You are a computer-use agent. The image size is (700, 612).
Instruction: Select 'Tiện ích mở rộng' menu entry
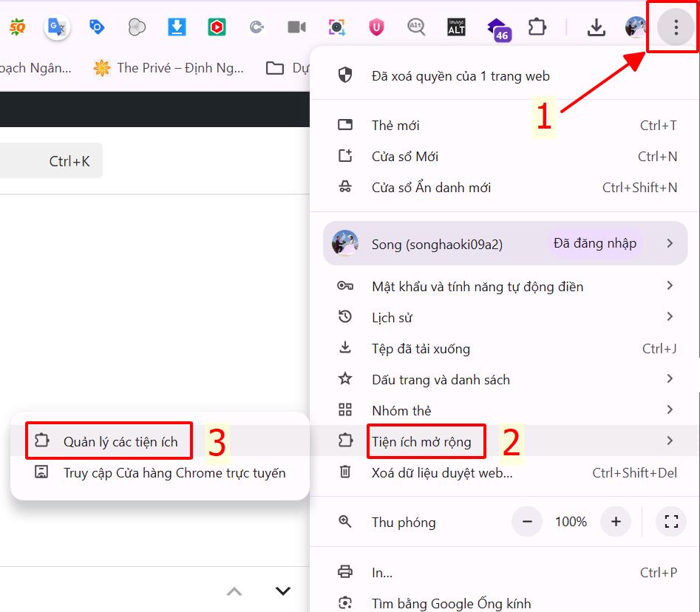coord(504,441)
